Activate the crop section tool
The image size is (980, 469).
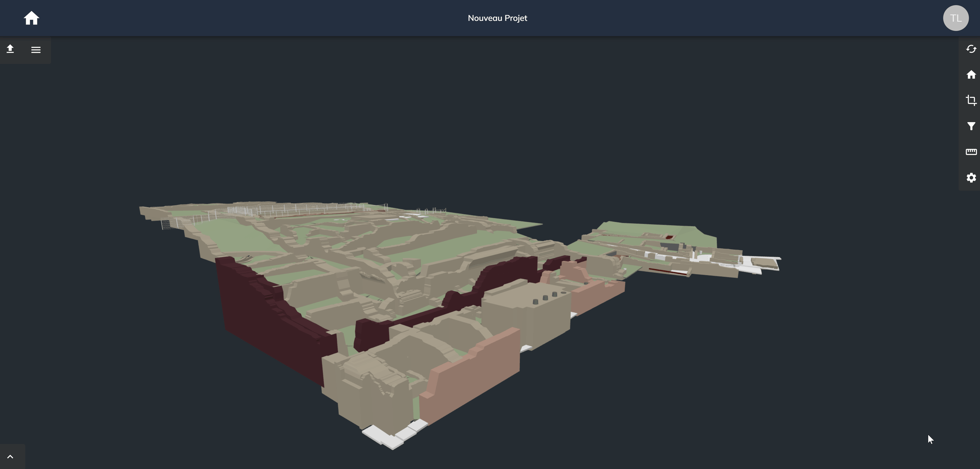pos(971,100)
